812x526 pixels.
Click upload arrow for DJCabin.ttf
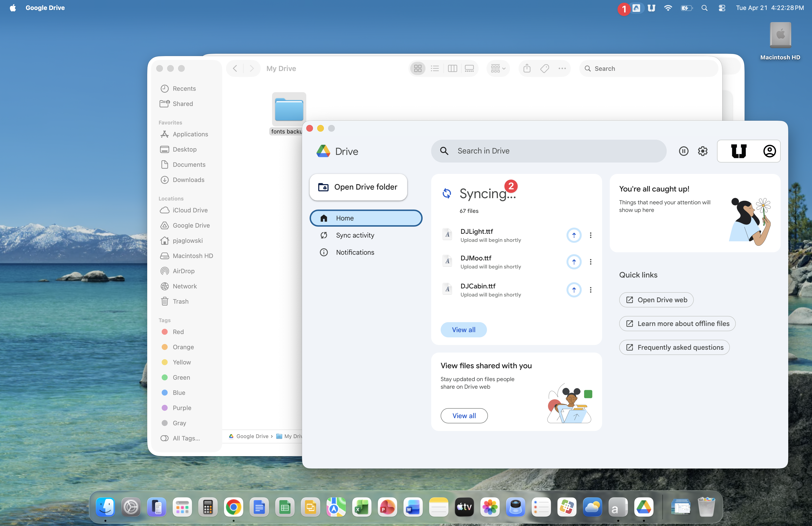574,290
